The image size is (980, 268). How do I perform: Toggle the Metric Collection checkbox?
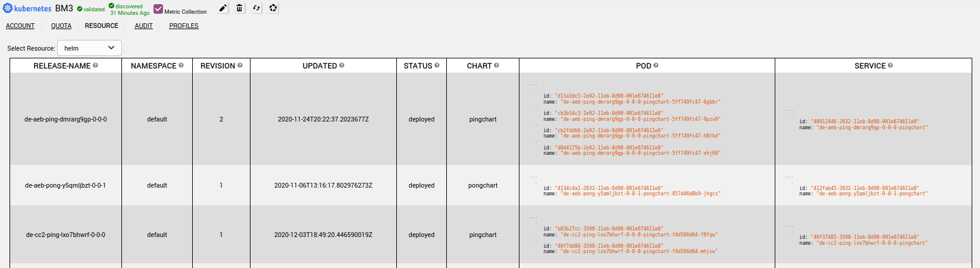tap(158, 9)
